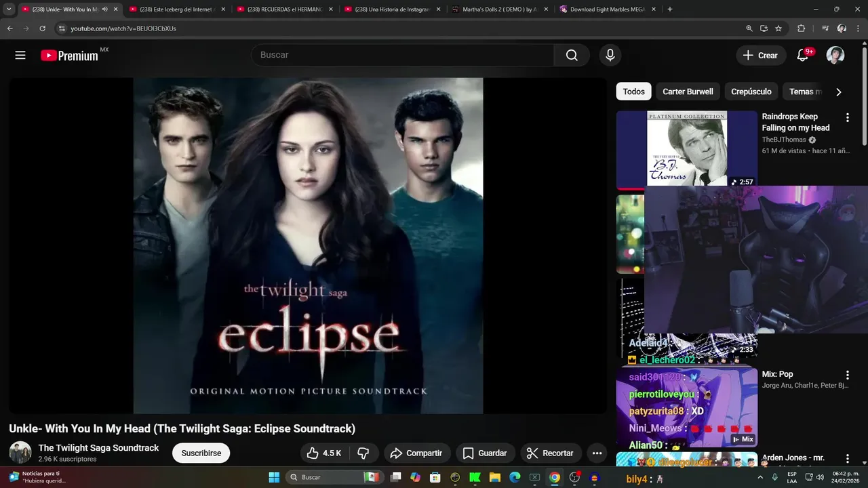This screenshot has height=488, width=868.
Task: Open Twilight Saga Soundtrack channel avatar
Action: pyautogui.click(x=20, y=453)
